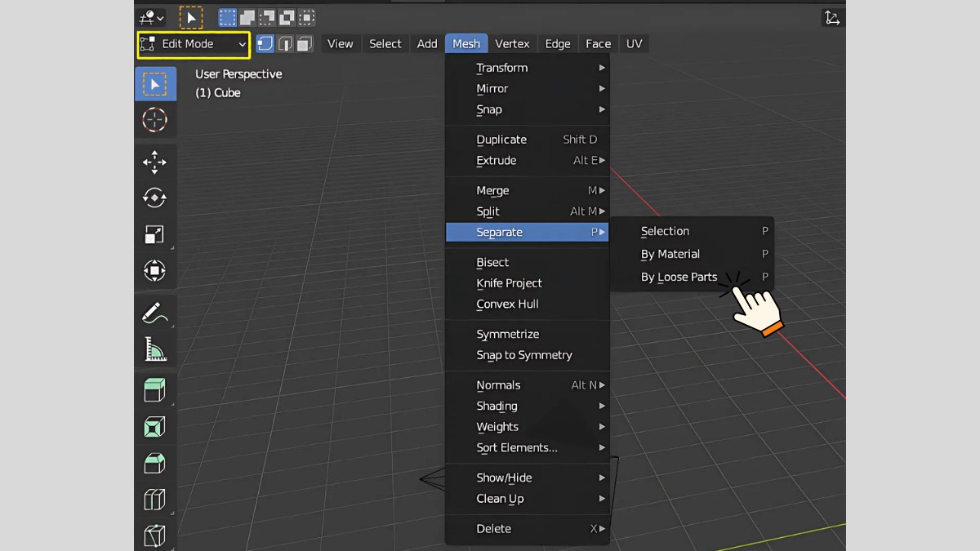
Task: Select the Select Box tool in the left toolbar
Action: (155, 84)
